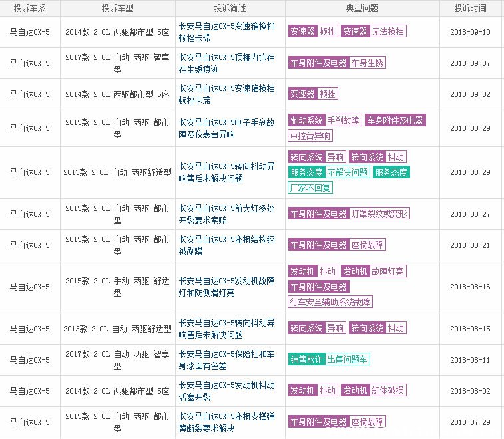Select the 制动系统 手刹故障 tag

click(325, 120)
